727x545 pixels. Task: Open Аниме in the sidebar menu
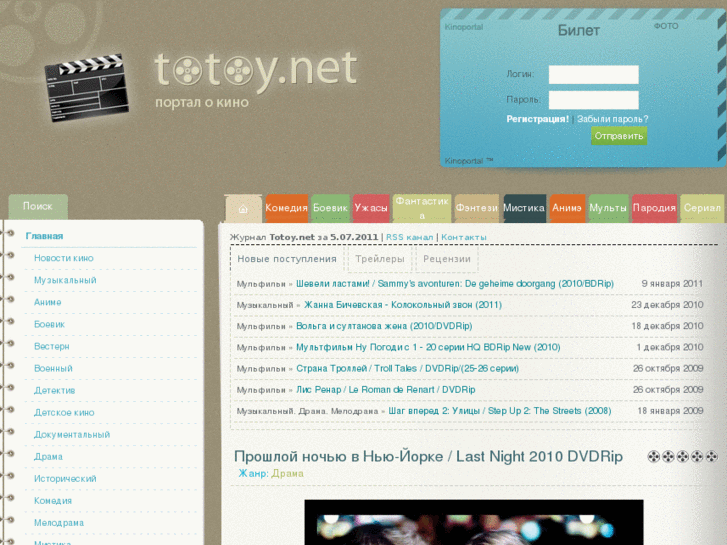48,302
